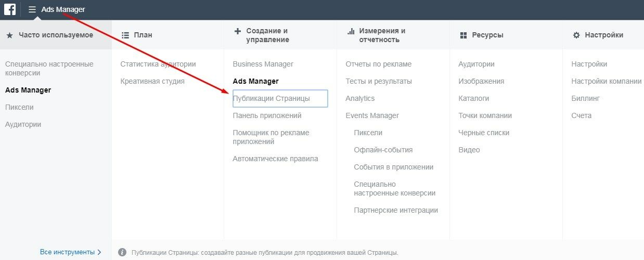Screen dimensions: 644x260
Task: Open Помощник по рекламе приложений
Action: pyautogui.click(x=271, y=137)
